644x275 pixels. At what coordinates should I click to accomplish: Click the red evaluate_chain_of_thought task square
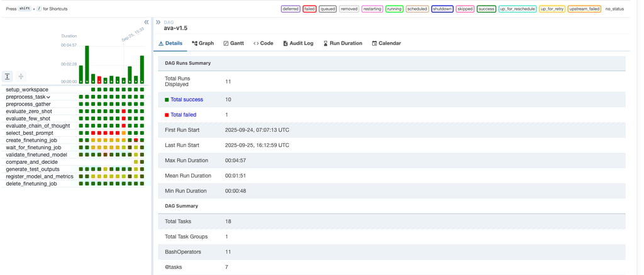click(124, 126)
